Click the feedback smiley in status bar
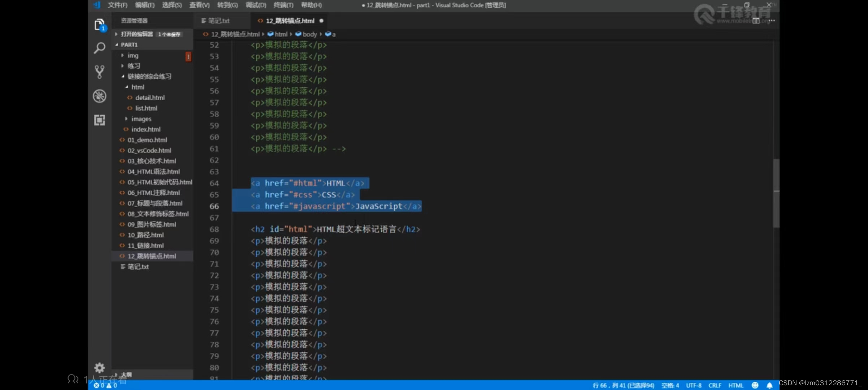 (755, 385)
